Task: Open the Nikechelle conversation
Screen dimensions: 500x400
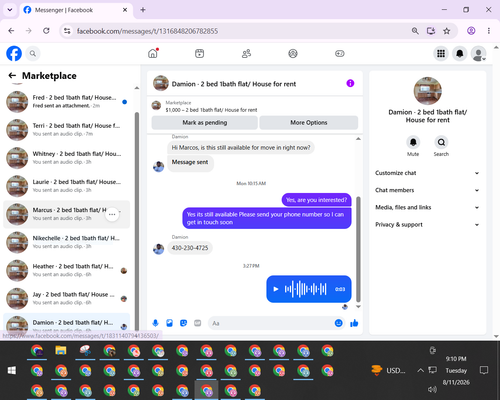Action: click(67, 242)
